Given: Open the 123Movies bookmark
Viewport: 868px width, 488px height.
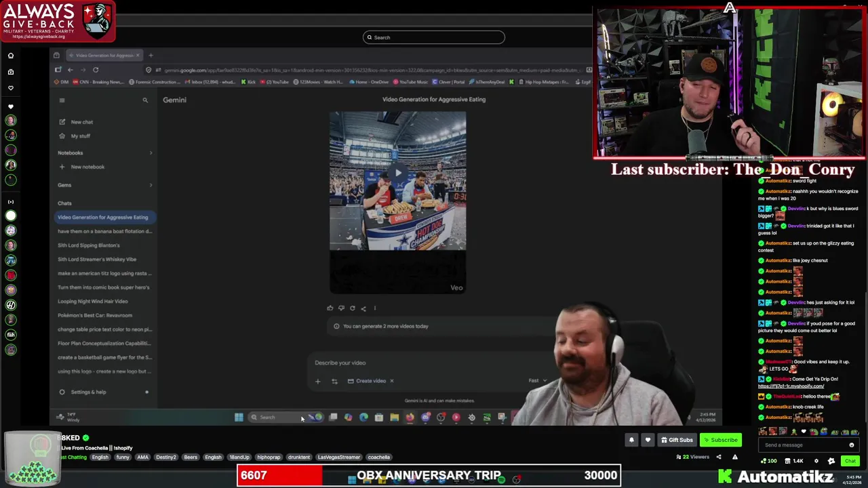Looking at the screenshot, I should click(319, 82).
